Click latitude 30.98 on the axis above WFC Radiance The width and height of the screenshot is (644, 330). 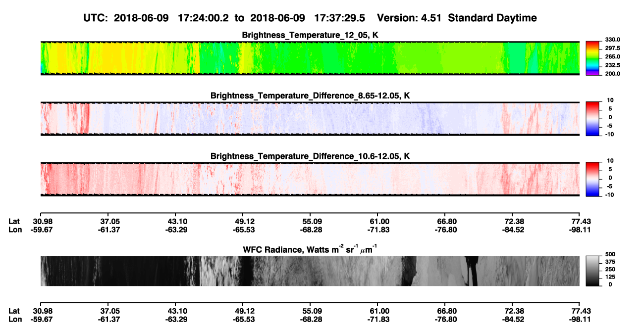coord(43,221)
